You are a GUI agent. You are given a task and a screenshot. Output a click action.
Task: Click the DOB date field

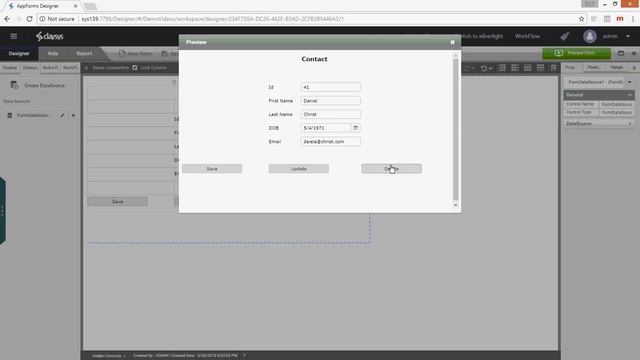point(326,128)
